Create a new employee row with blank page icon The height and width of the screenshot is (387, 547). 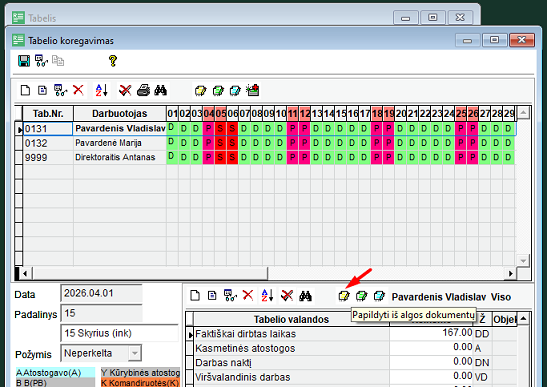[25, 90]
